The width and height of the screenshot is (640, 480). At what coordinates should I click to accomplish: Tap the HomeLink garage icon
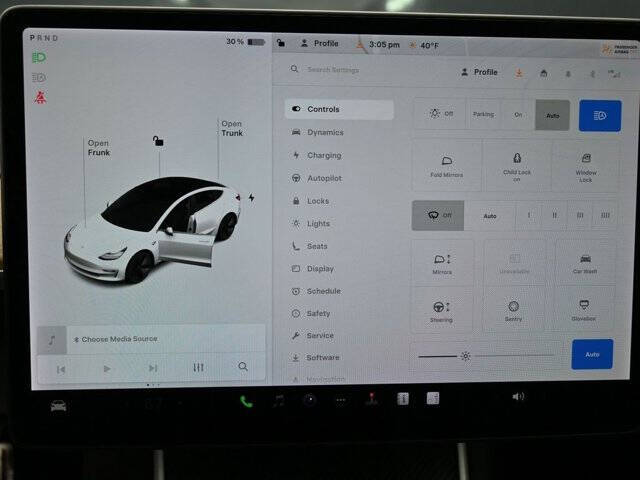click(x=544, y=73)
